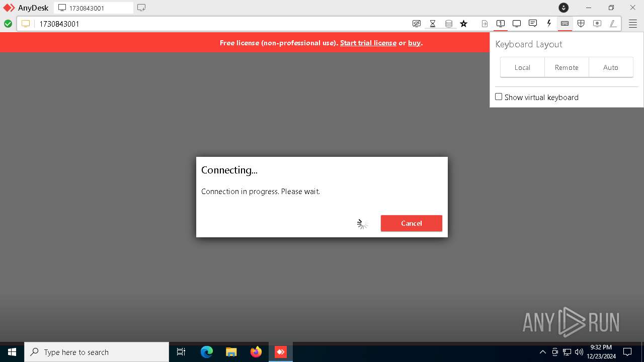Open Task View from the taskbar
The width and height of the screenshot is (644, 362).
point(181,352)
